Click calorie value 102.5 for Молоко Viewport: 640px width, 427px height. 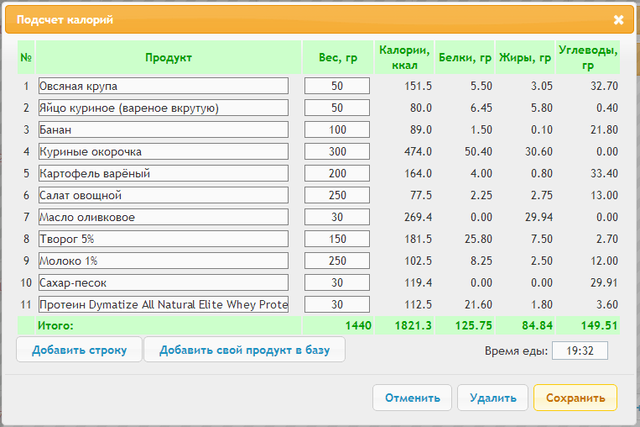[x=418, y=261]
